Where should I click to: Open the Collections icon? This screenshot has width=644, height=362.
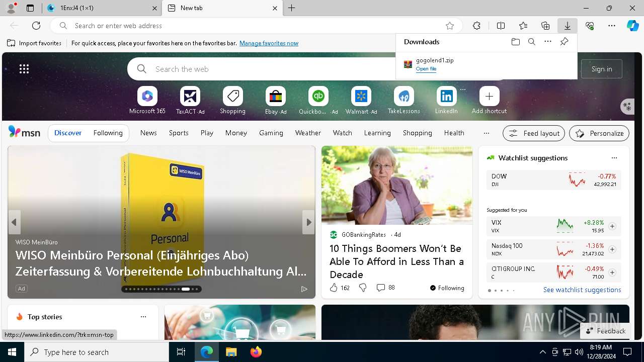[545, 26]
